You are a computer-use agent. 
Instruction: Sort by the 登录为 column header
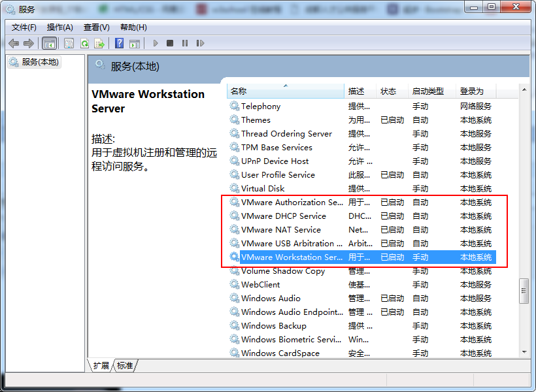[x=476, y=91]
